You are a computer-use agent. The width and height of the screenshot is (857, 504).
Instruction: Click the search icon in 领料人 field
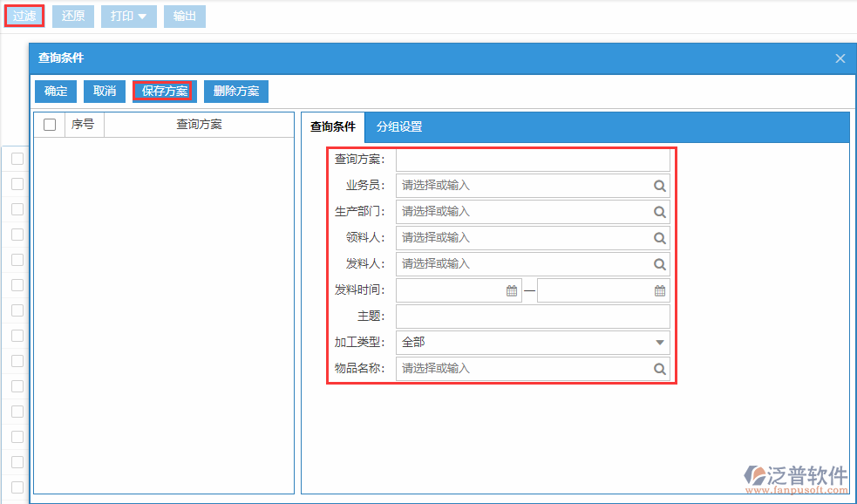click(x=660, y=238)
